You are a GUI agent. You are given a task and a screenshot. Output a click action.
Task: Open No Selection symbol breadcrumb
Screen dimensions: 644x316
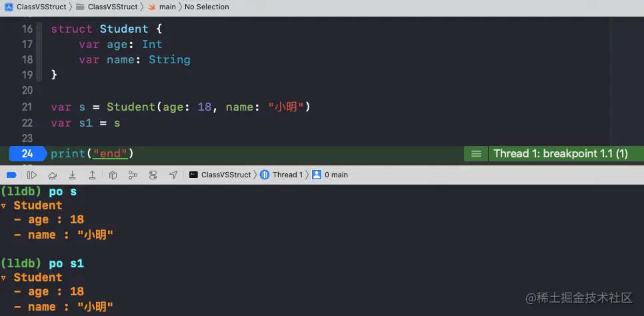(207, 7)
